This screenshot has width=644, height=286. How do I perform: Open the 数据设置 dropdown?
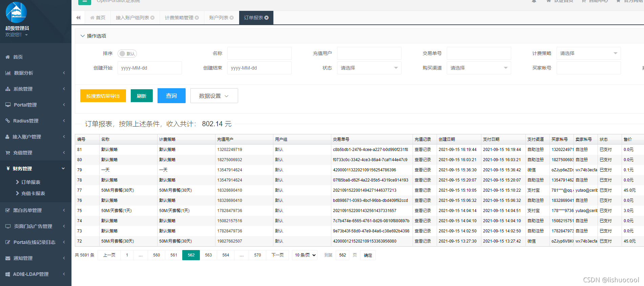tap(214, 96)
